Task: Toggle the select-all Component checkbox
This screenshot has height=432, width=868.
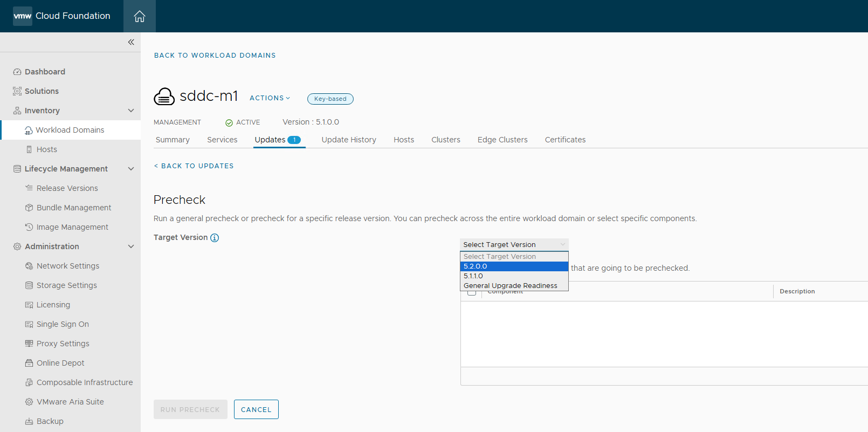Action: 472,293
